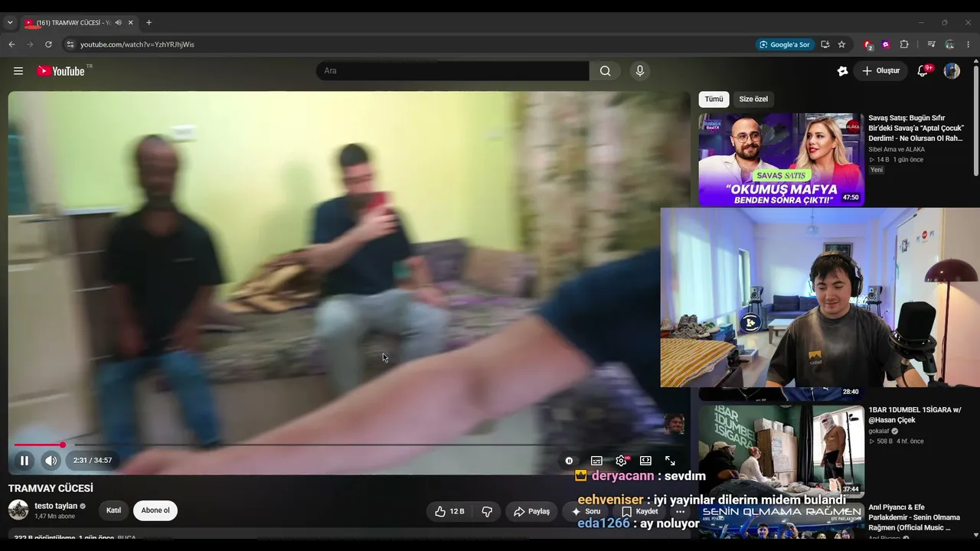The height and width of the screenshot is (551, 980).
Task: Open the site information icon in address bar
Action: coord(70,44)
